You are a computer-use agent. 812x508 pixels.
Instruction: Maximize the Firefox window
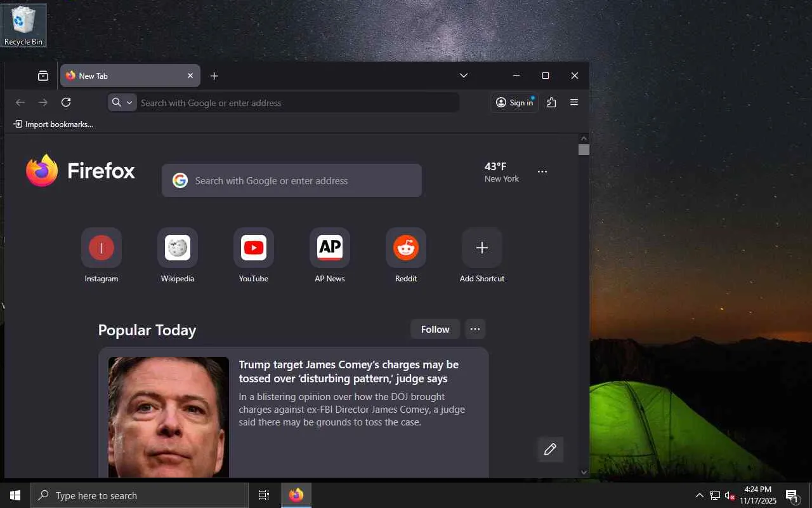(546, 76)
